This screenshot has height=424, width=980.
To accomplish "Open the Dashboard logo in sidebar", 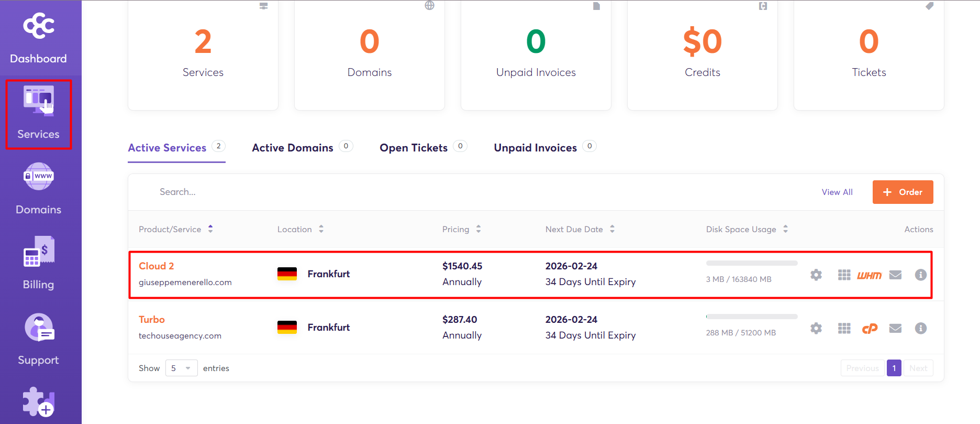I will 39,27.
